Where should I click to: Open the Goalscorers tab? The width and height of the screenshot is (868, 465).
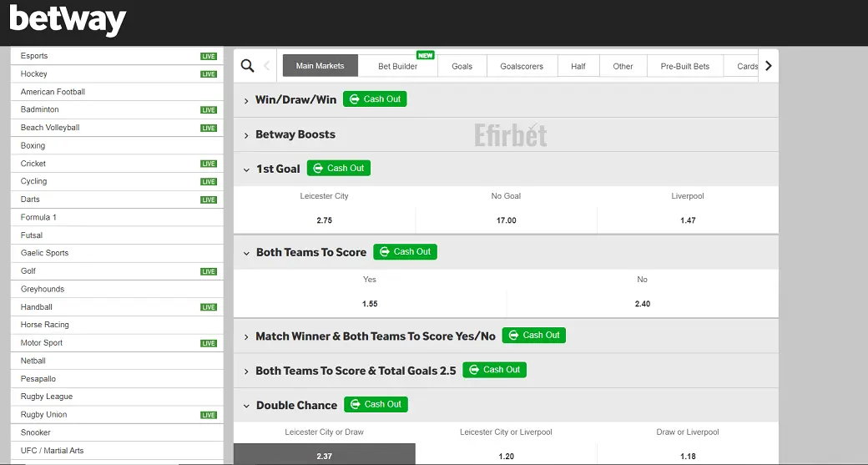tap(522, 66)
